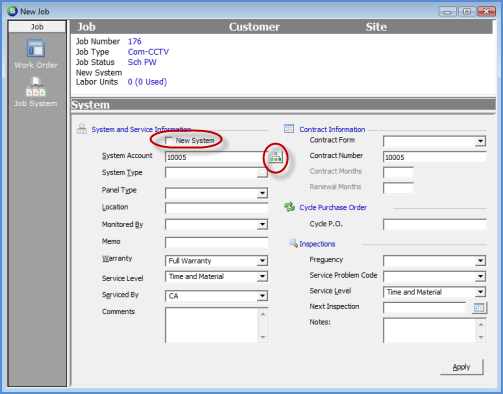The height and width of the screenshot is (394, 503).
Task: Click the Memo input field
Action: 217,243
